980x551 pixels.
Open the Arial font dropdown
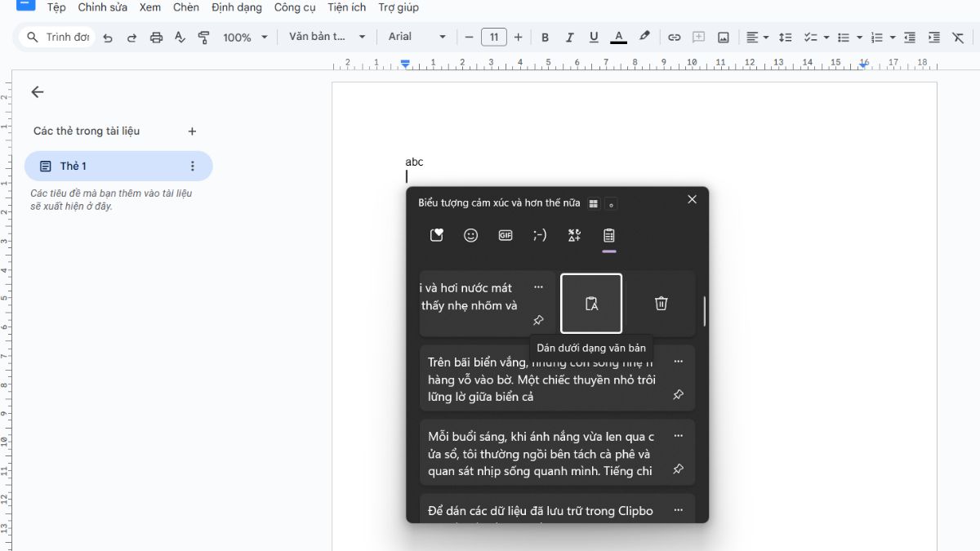(417, 37)
